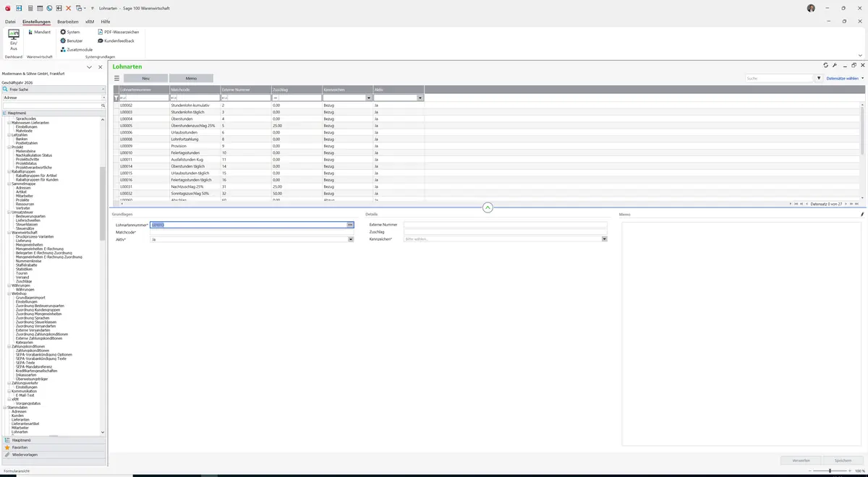Click the Suche field above the table

coord(780,78)
